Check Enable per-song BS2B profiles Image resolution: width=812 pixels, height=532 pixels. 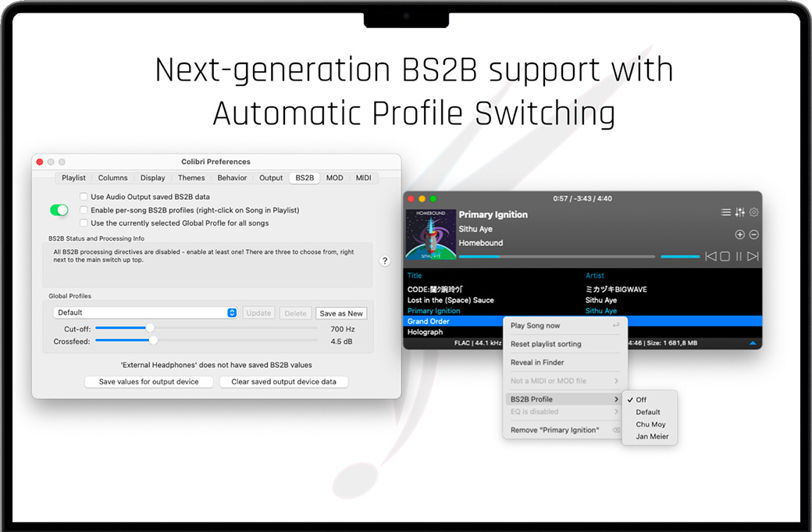tap(84, 210)
